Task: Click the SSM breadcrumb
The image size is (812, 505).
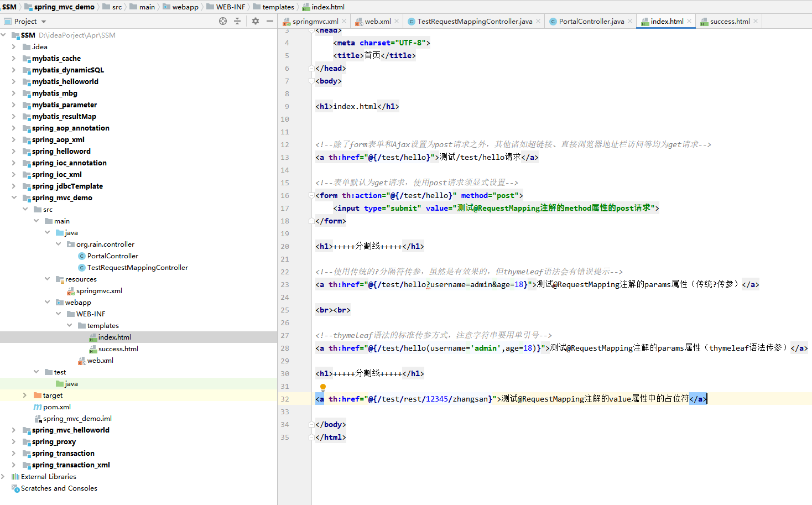Action: coord(9,7)
